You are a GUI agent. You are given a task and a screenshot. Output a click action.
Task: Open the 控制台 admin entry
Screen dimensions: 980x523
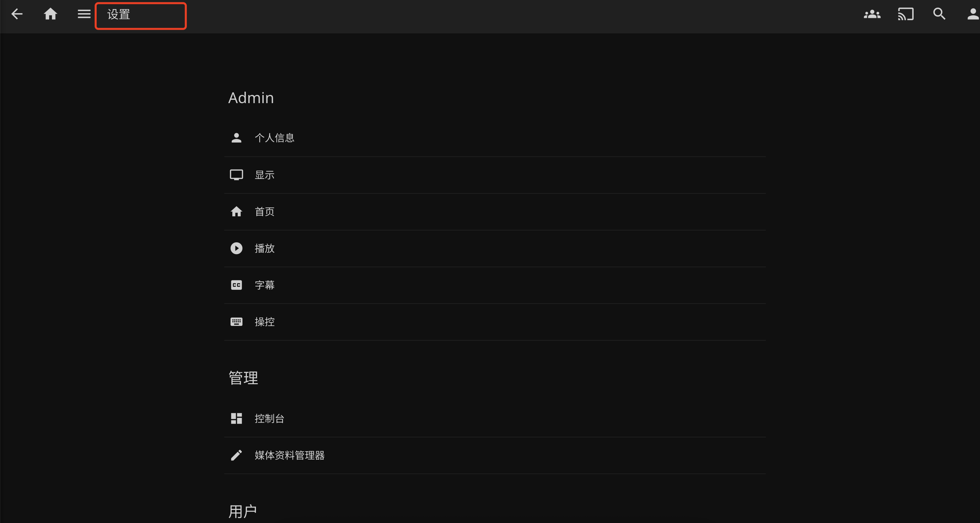495,418
